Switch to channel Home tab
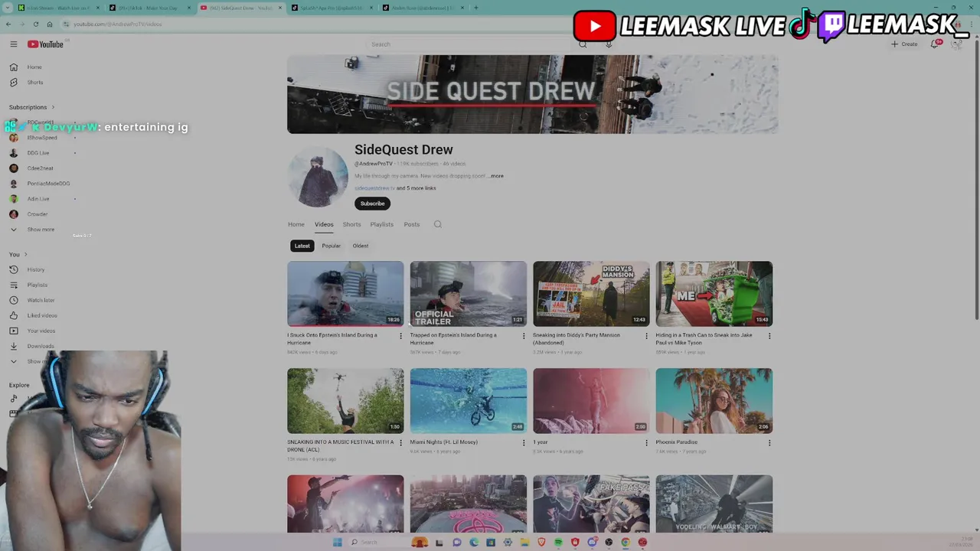 click(x=296, y=224)
